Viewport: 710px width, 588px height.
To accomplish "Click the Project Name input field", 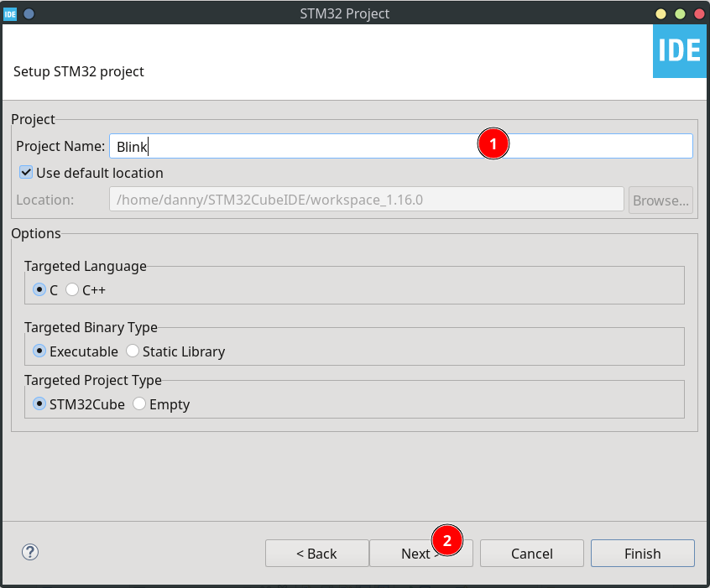I will [400, 146].
